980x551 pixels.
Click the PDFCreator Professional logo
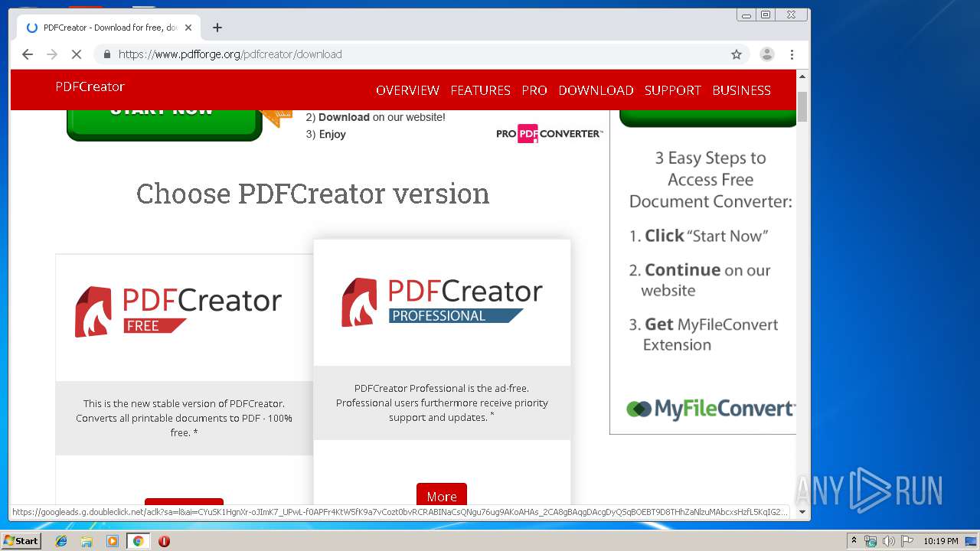(x=442, y=301)
